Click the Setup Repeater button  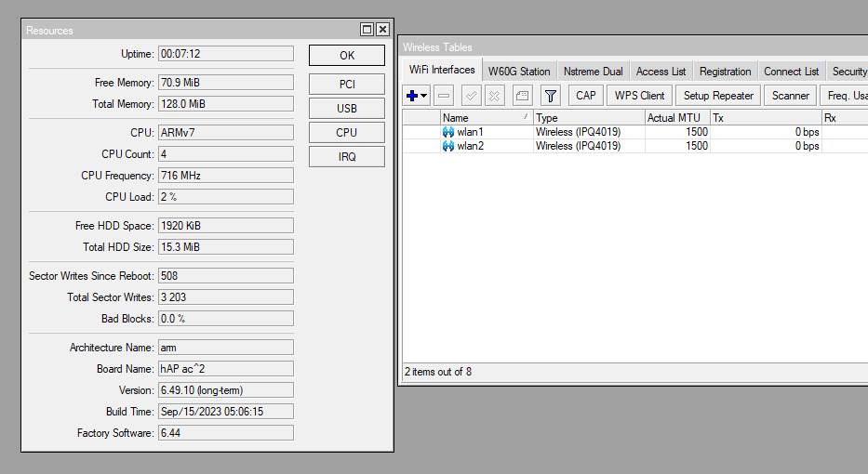point(718,96)
